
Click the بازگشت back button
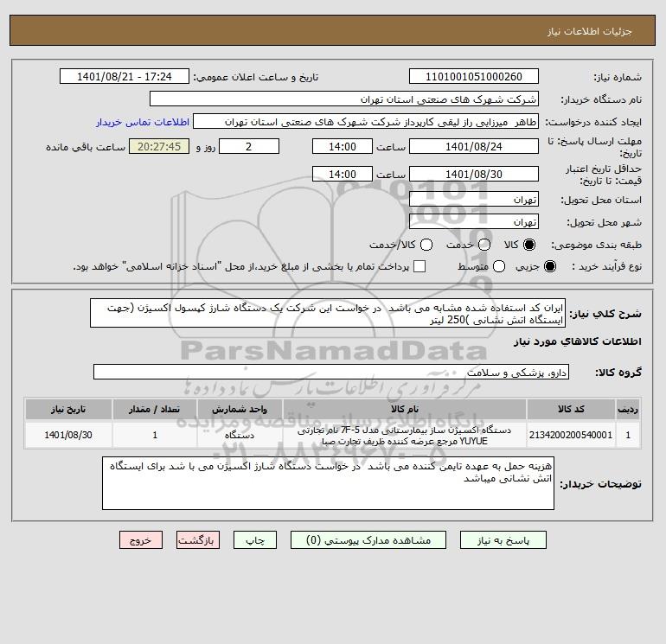pyautogui.click(x=198, y=540)
